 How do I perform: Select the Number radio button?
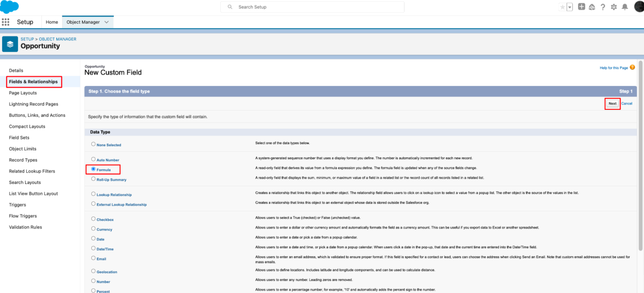(93, 281)
